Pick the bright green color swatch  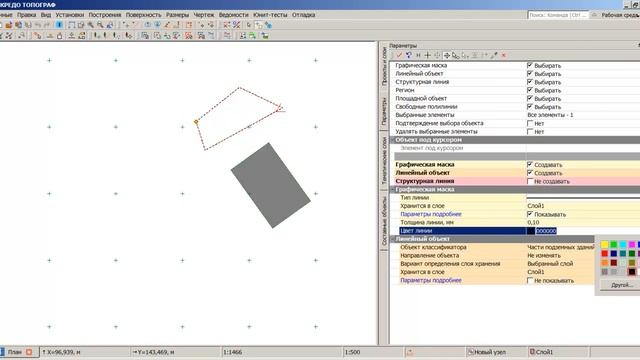coord(613,244)
